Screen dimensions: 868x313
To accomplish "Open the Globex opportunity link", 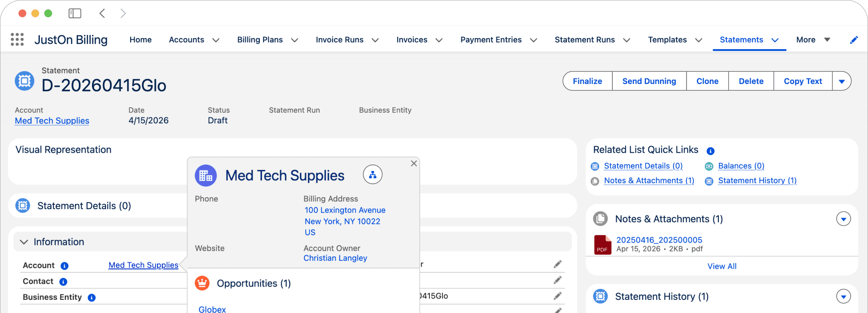I will pos(212,309).
